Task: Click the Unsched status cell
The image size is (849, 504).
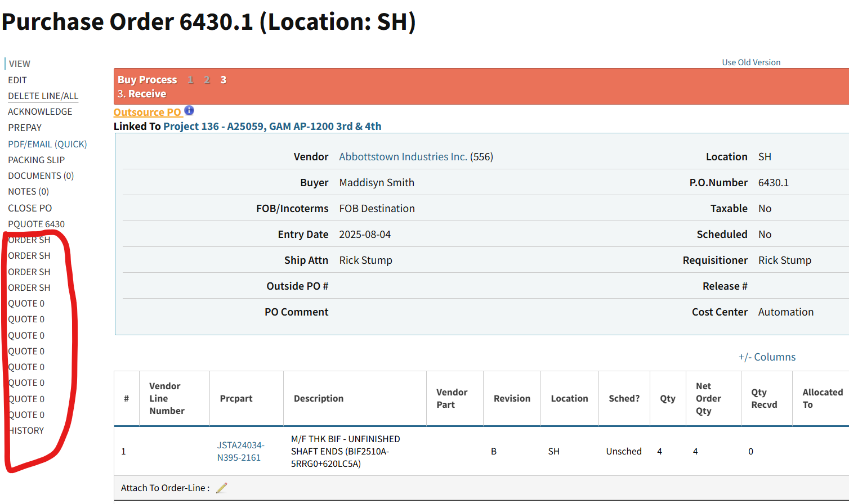Action: click(x=624, y=451)
